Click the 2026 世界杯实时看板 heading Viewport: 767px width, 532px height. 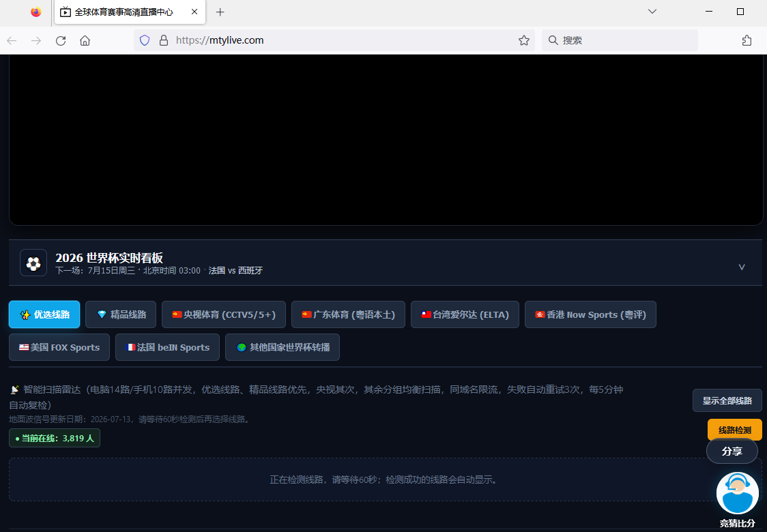coord(109,258)
